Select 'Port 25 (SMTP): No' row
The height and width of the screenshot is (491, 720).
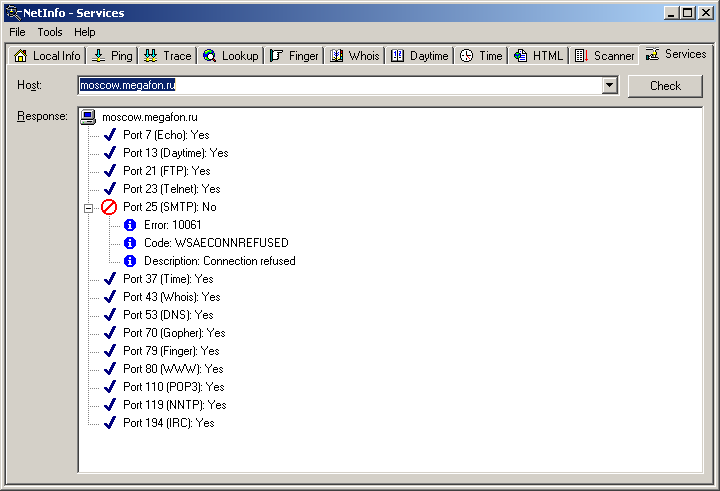pos(169,207)
